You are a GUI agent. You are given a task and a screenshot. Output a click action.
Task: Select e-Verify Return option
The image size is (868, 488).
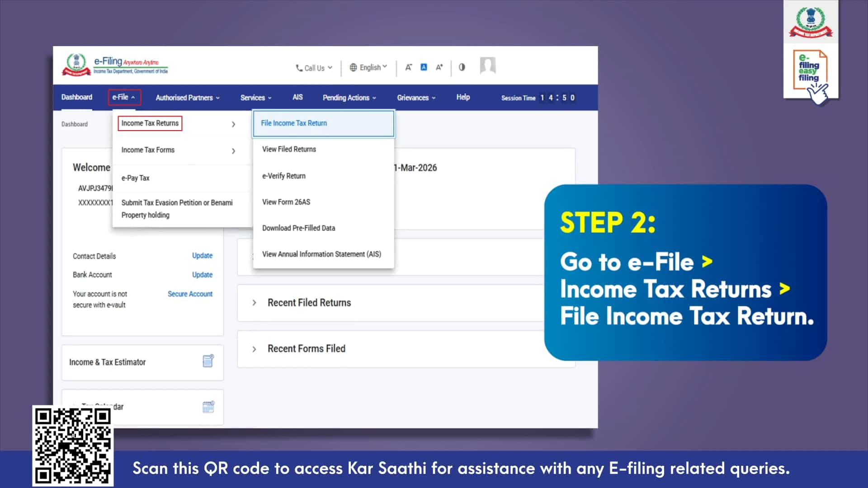point(283,176)
